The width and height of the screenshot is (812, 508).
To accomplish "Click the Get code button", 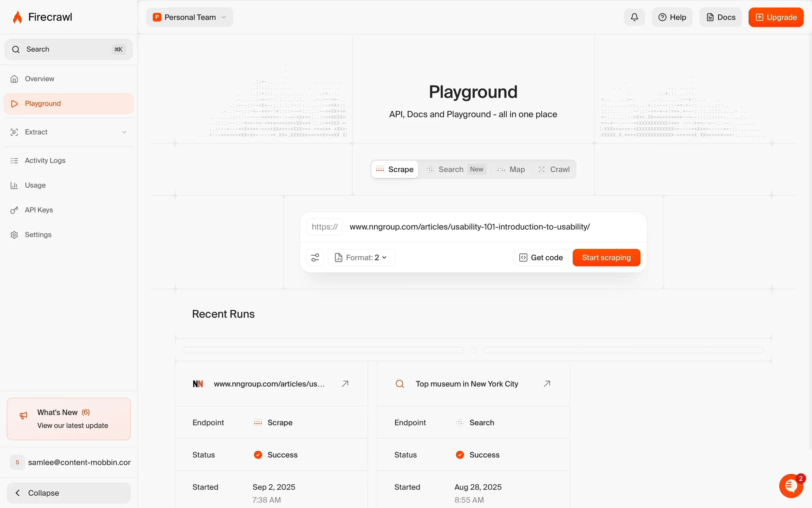I will (541, 257).
